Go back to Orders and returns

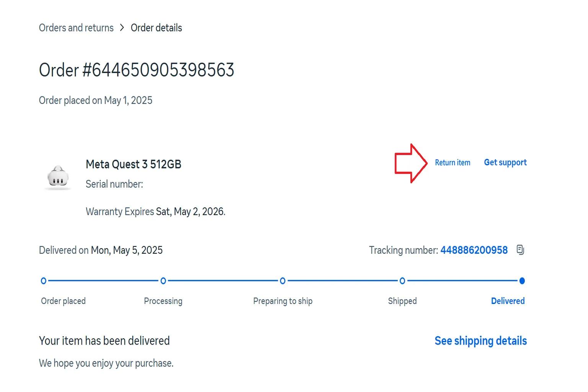click(x=76, y=28)
